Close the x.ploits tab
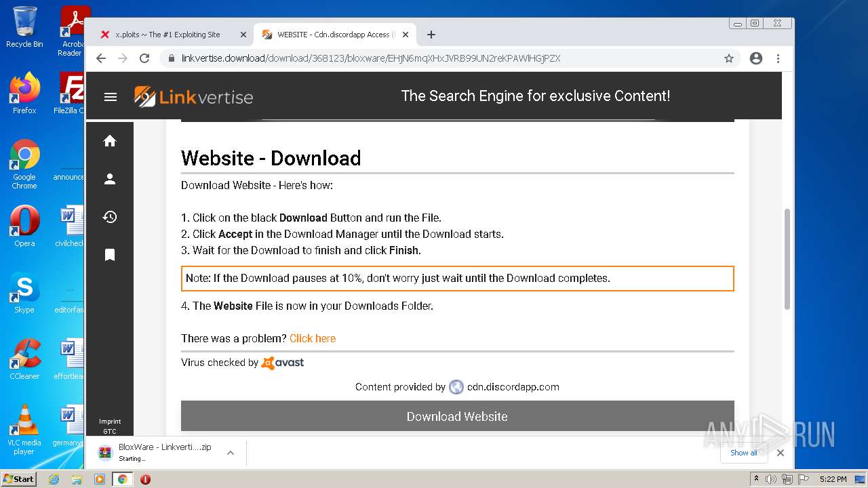868x488 pixels. (x=243, y=35)
